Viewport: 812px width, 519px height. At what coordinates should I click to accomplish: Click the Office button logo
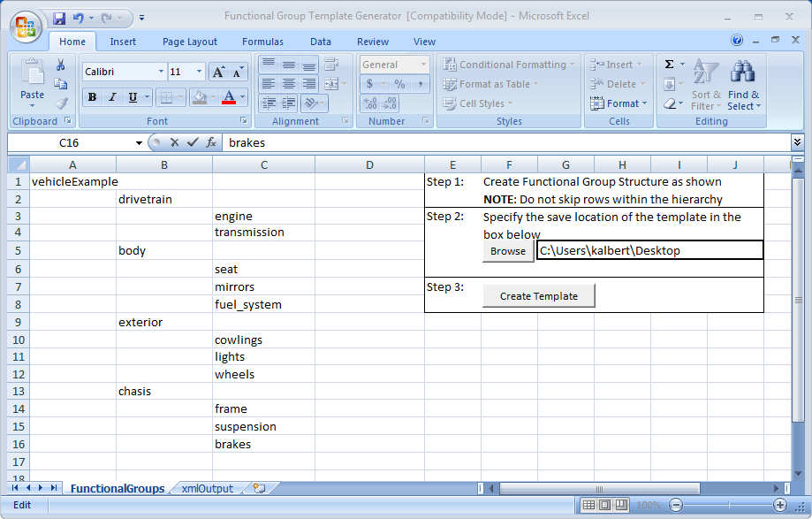(x=25, y=25)
